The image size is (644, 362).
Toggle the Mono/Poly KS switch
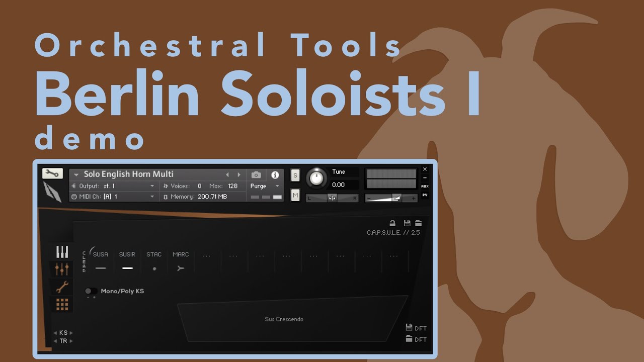click(91, 291)
